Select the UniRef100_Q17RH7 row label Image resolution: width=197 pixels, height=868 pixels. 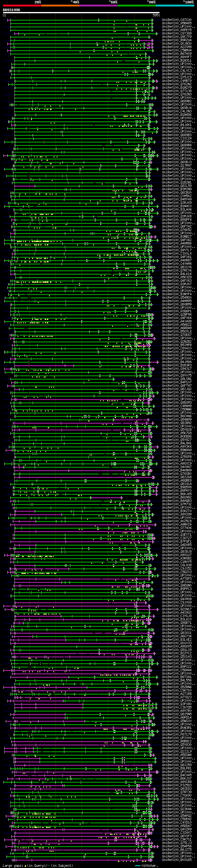click(177, 165)
